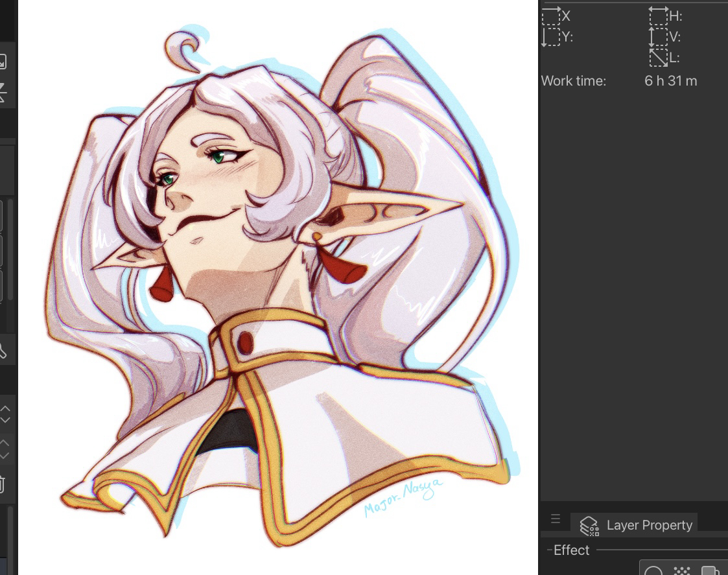The width and height of the screenshot is (728, 575).
Task: Click the Y coordinate icon in info panel
Action: point(550,37)
